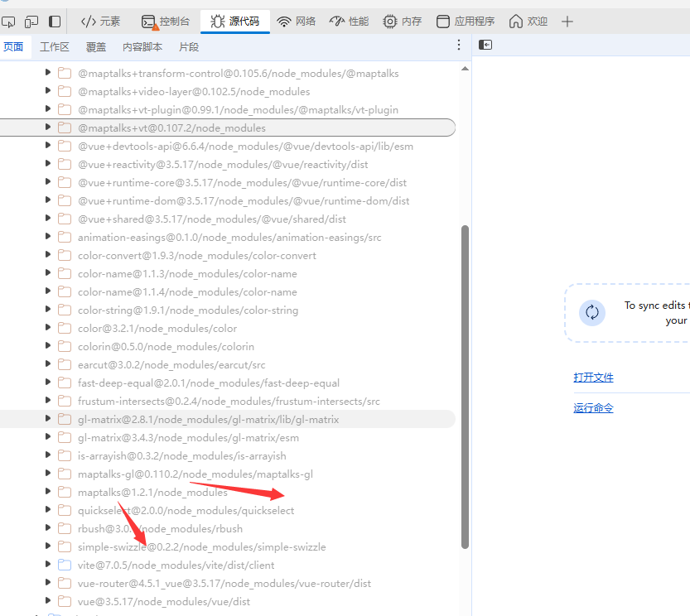Expand the earcut@3.0.2 folder arrow

click(x=48, y=364)
